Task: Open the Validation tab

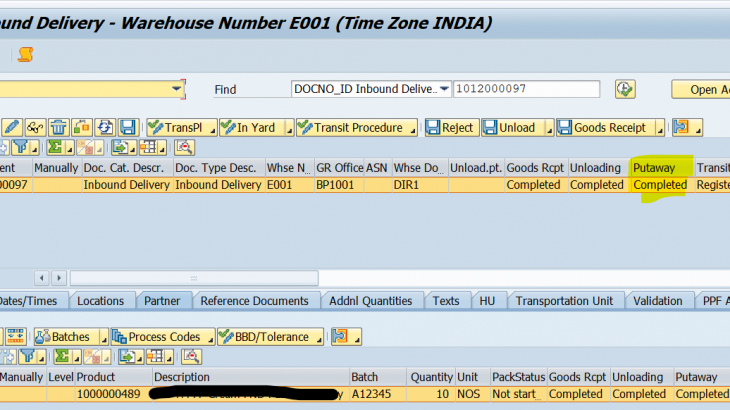Action: [658, 301]
